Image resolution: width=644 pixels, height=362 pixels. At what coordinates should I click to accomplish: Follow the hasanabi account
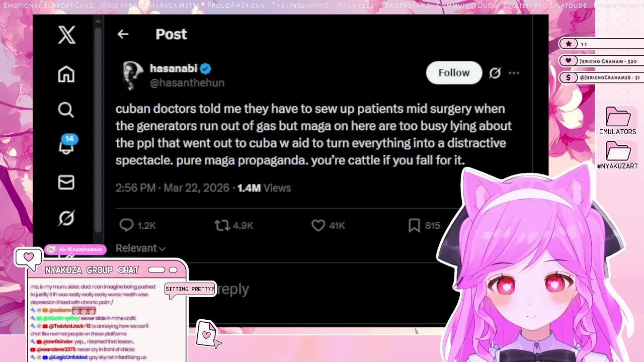click(x=454, y=73)
